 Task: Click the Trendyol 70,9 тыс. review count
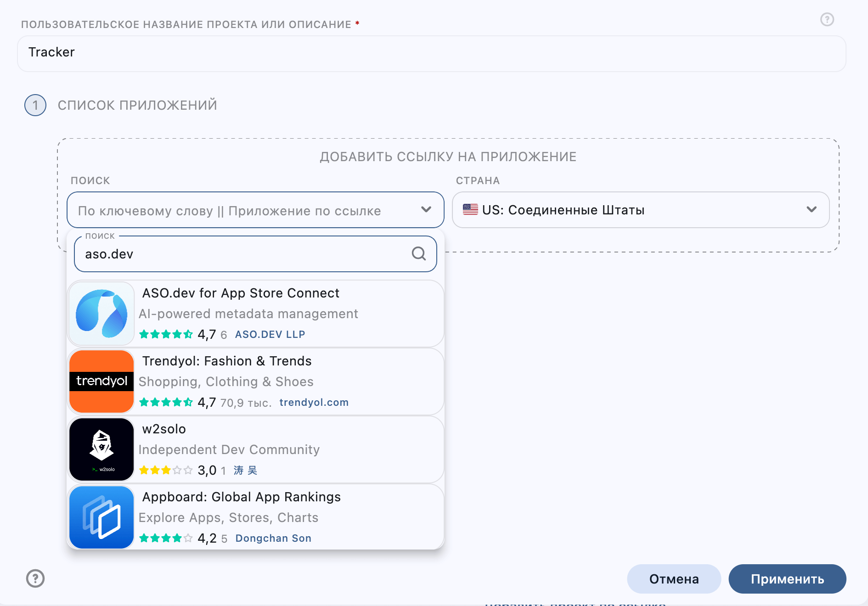246,403
